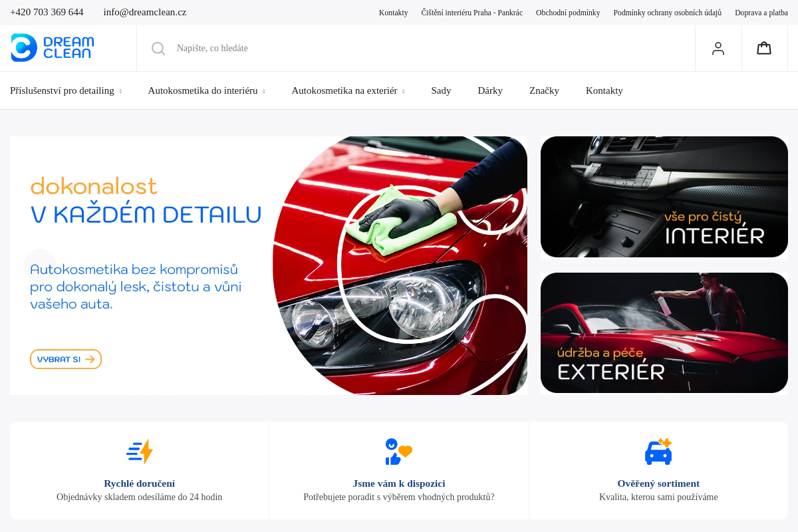This screenshot has width=798, height=532.
Task: Click the Dream Clean logo
Action: pyautogui.click(x=53, y=48)
